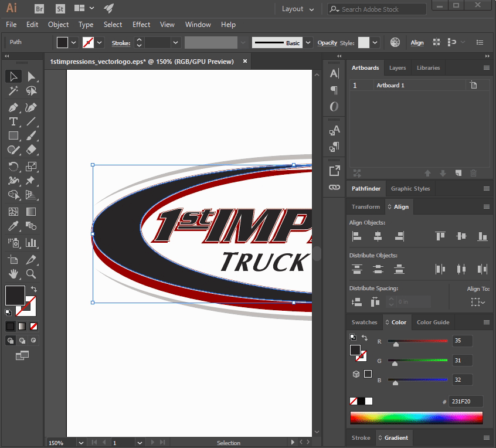Open the Object menu
The image size is (496, 448).
tap(58, 25)
